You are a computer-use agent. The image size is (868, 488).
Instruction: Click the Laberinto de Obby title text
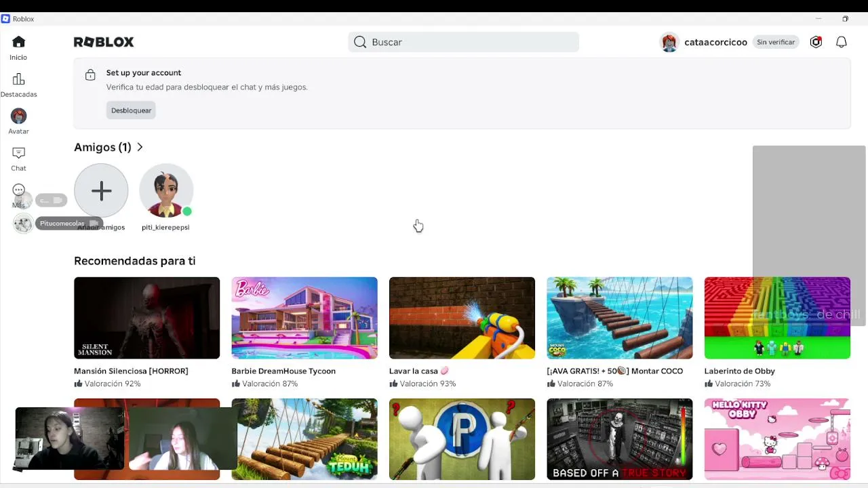pos(740,371)
